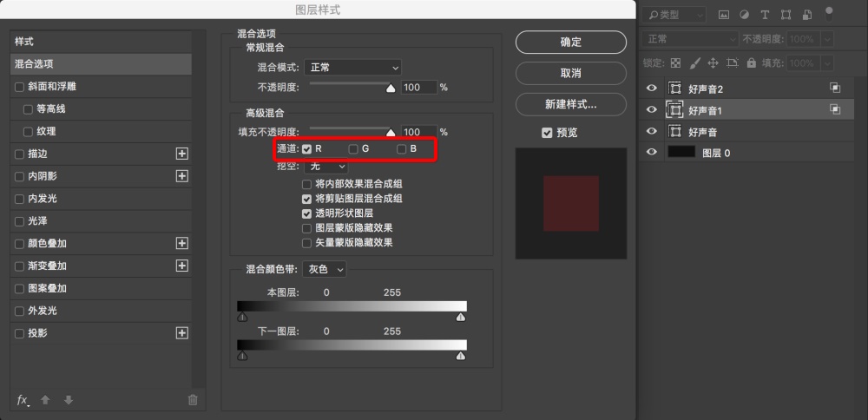Image resolution: width=868 pixels, height=420 pixels.
Task: Click the black thumbnail of 图层 0
Action: click(681, 152)
